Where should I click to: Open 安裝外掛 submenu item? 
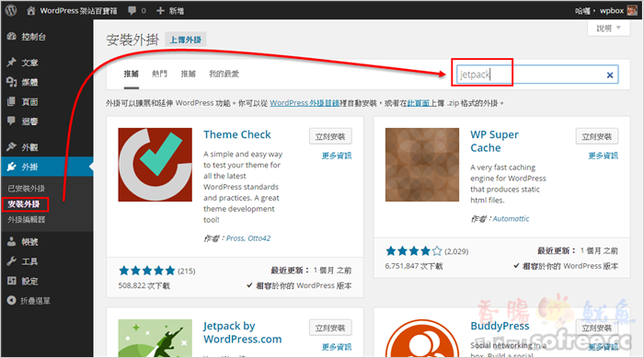[x=24, y=204]
